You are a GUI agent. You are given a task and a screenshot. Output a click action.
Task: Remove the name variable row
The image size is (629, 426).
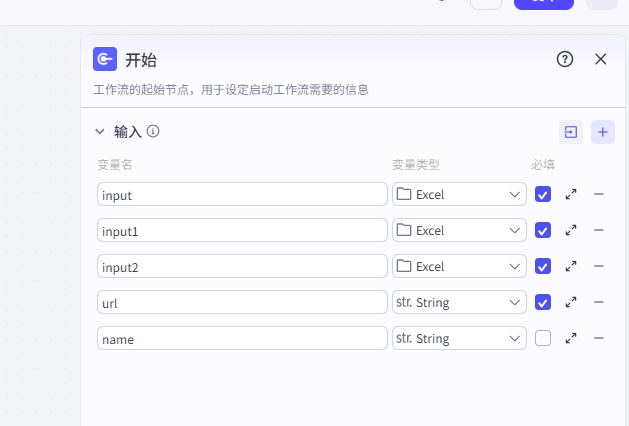(599, 338)
